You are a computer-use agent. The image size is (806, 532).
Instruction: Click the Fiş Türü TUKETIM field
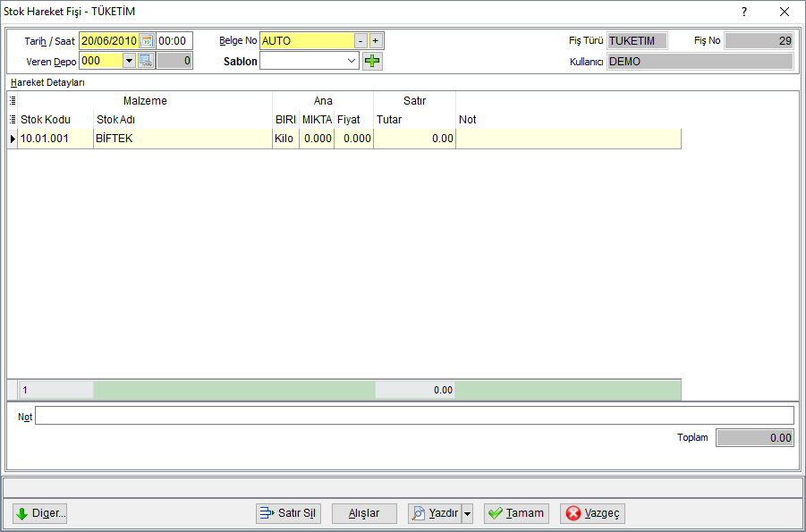[638, 40]
